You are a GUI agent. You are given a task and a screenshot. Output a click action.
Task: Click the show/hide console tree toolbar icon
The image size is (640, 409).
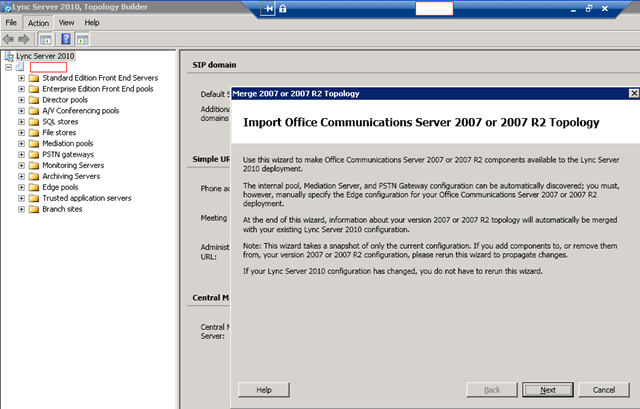pyautogui.click(x=45, y=40)
